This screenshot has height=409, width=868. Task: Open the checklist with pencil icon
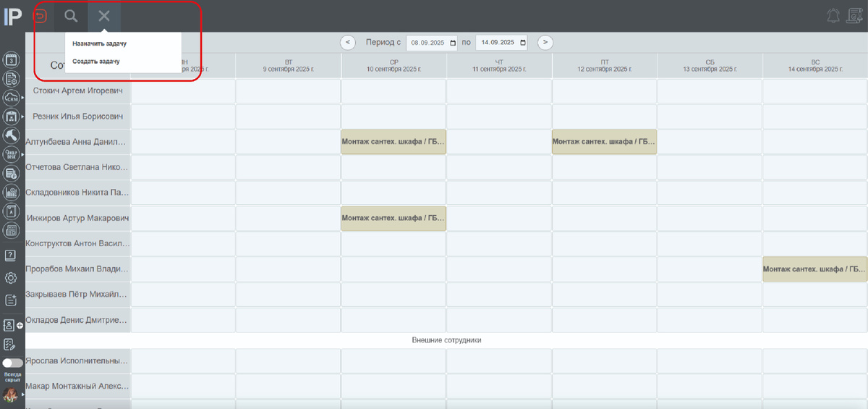point(10,345)
